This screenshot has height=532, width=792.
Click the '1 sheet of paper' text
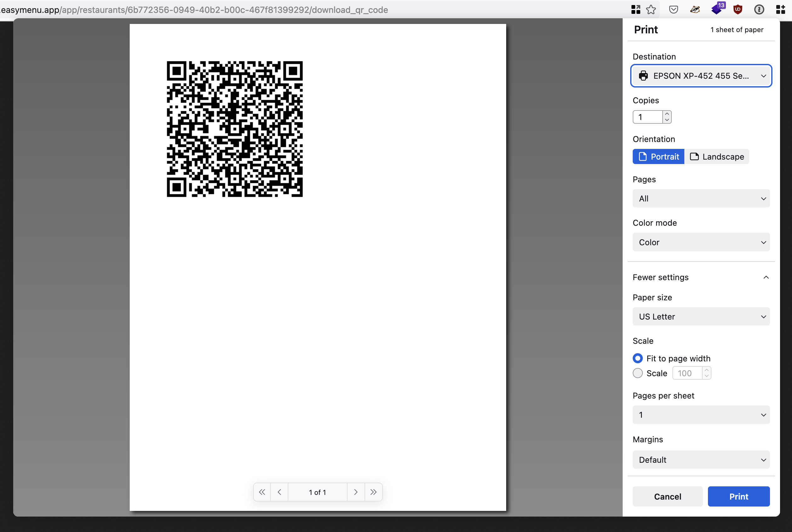(x=737, y=30)
